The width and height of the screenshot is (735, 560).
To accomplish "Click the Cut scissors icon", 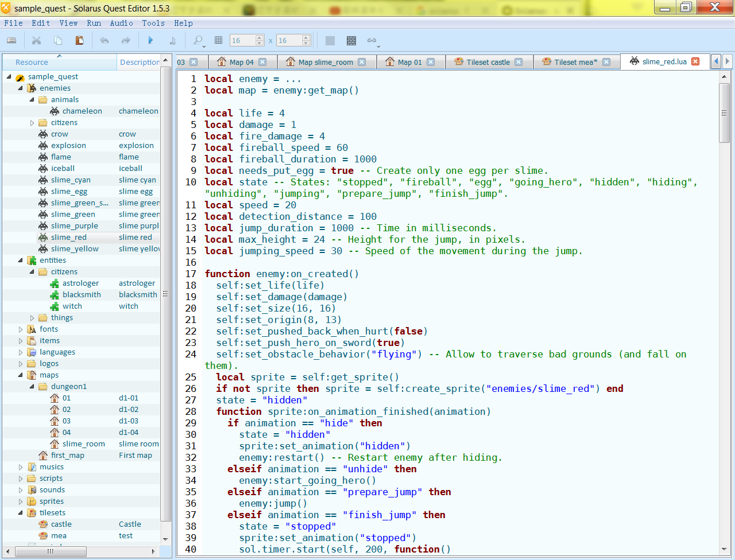I will point(36,40).
